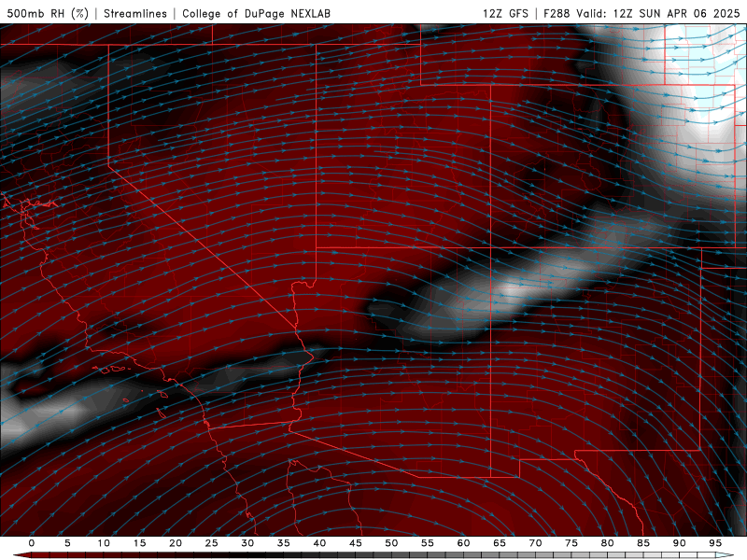This screenshot has width=747, height=560.
Task: Click the 50 label on the colorbar
Action: (x=391, y=543)
